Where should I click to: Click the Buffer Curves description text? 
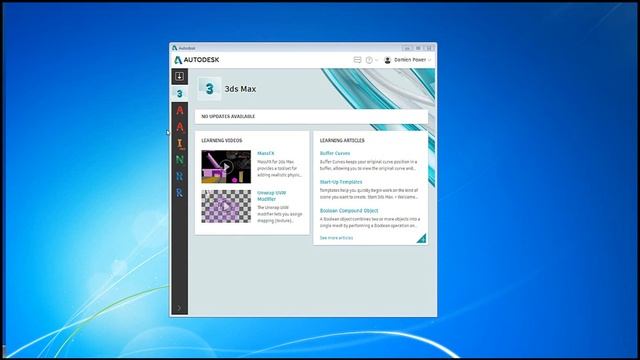coord(368,165)
